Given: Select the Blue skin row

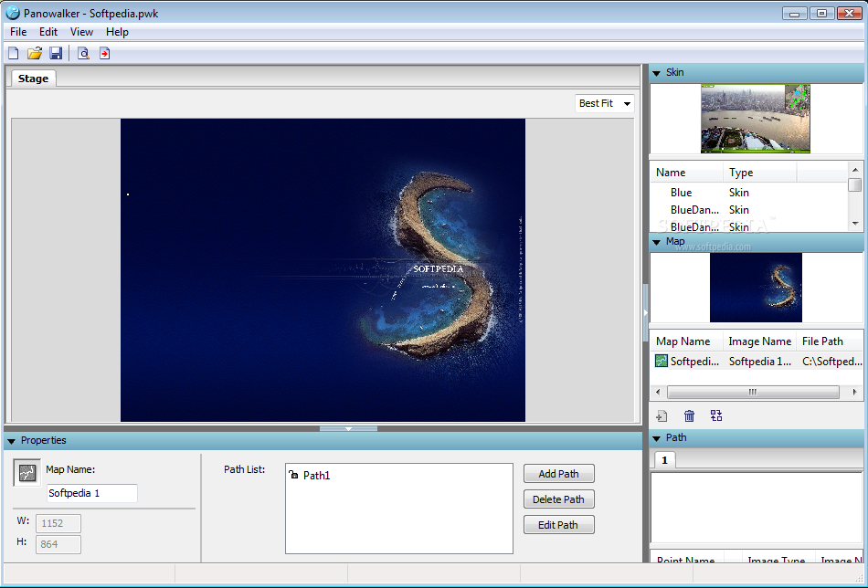Looking at the screenshot, I should point(750,193).
